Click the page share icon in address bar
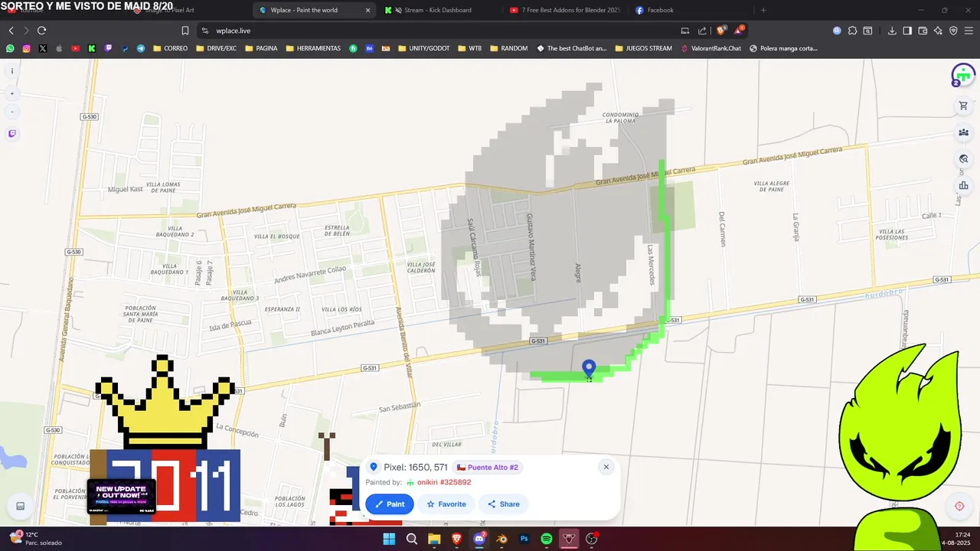This screenshot has width=980, height=551. [x=702, y=31]
